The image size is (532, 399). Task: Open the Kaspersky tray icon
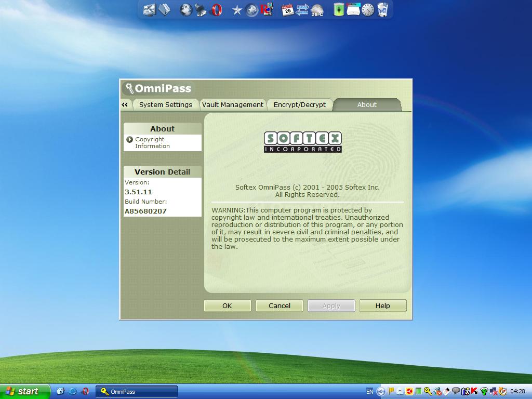click(x=474, y=392)
